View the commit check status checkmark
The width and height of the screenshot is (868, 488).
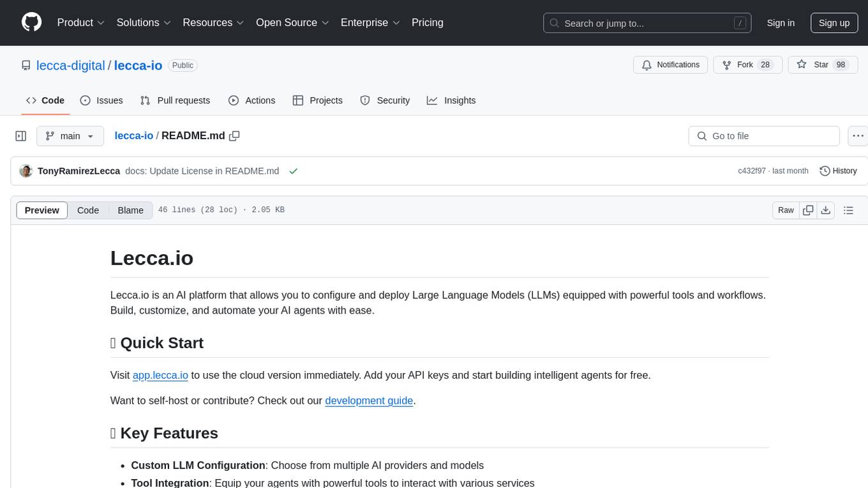pyautogui.click(x=294, y=171)
